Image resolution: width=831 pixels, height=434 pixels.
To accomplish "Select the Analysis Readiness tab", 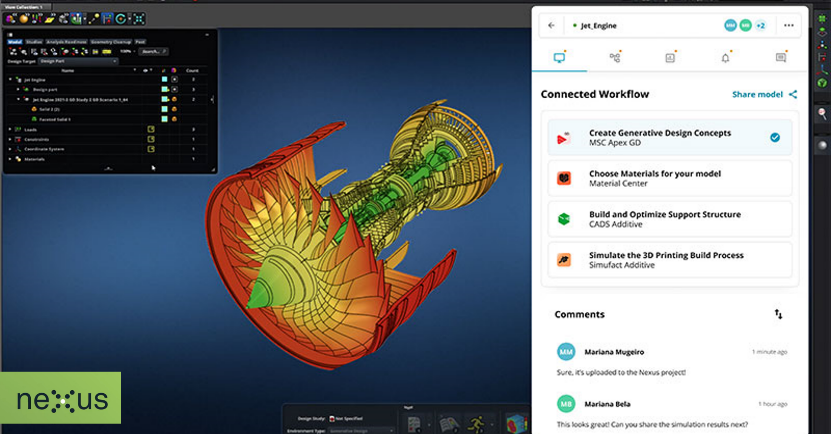I will 66,42.
